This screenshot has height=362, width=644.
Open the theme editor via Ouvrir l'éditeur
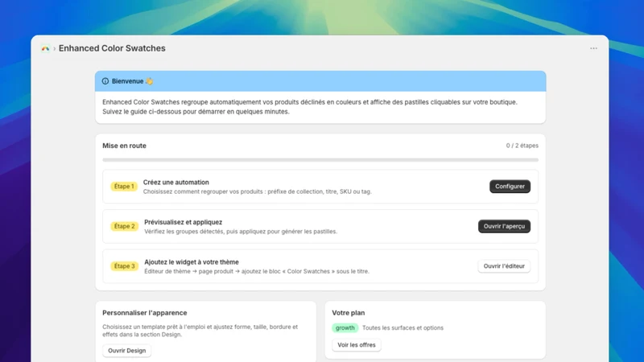(x=504, y=266)
